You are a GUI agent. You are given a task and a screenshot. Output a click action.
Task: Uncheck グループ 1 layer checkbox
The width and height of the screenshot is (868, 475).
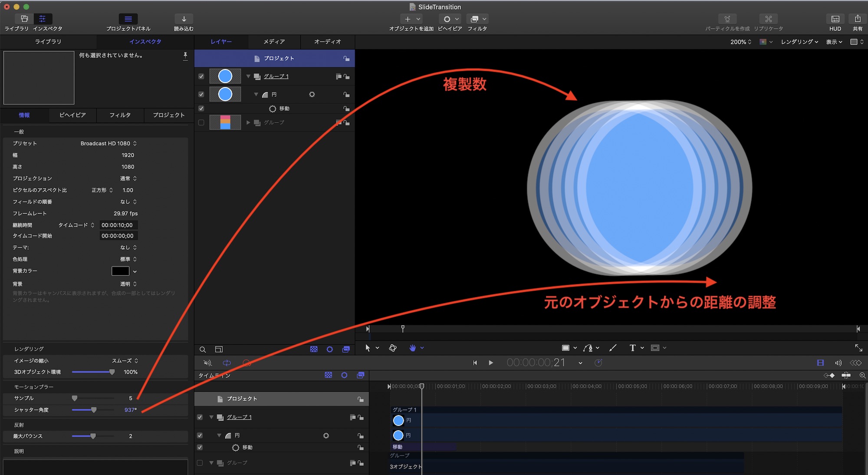click(201, 76)
